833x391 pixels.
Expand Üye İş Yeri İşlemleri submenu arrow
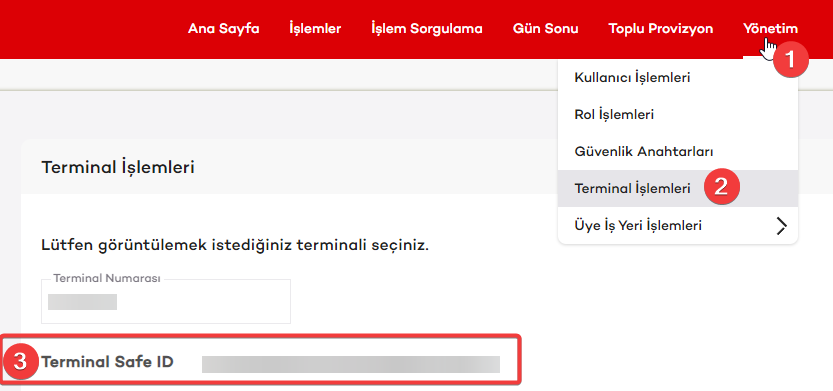coord(781,226)
